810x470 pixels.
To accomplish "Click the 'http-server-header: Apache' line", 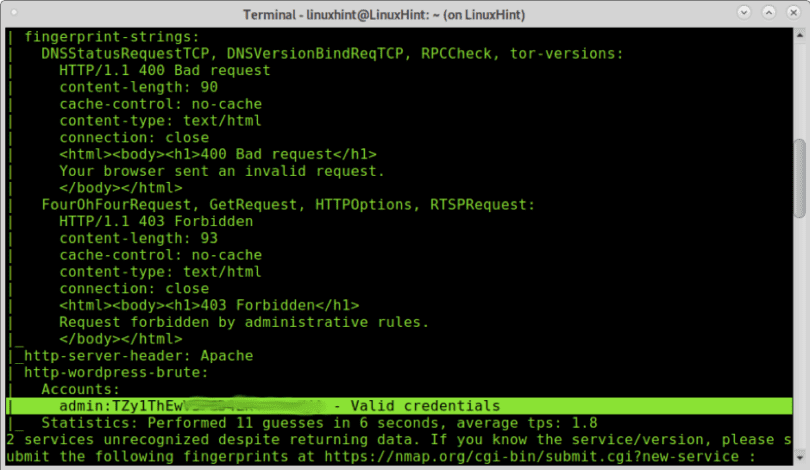I will [138, 355].
